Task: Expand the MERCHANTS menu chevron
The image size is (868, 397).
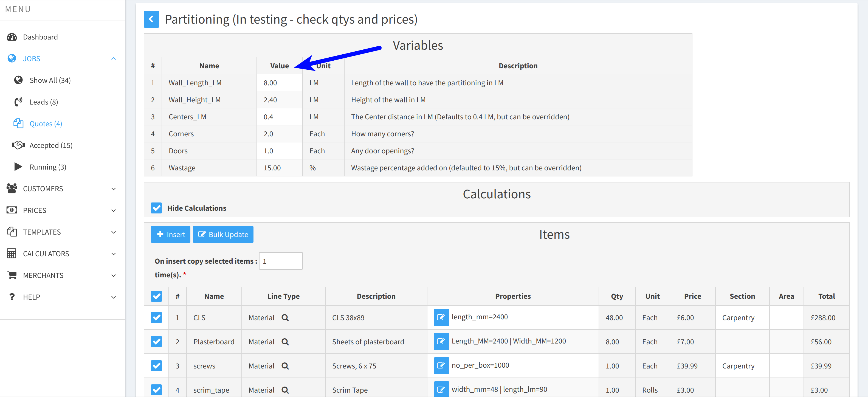Action: [x=114, y=275]
